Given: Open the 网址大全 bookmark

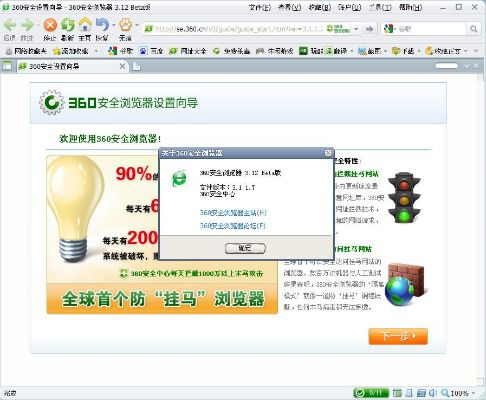Looking at the screenshot, I should 188,51.
